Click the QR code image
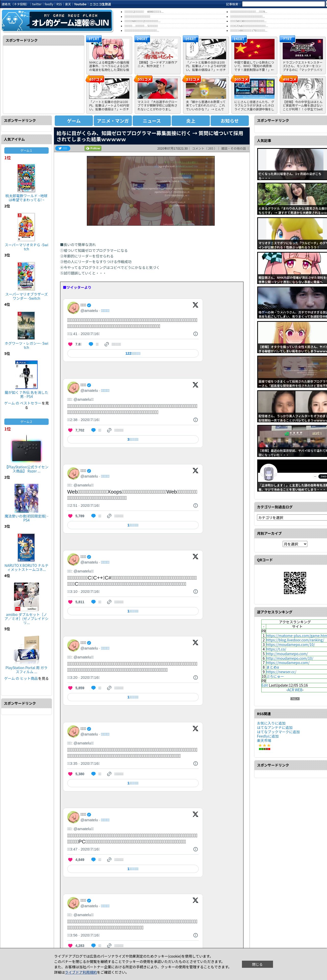Viewport: 327px width, 980px height. 295,582
